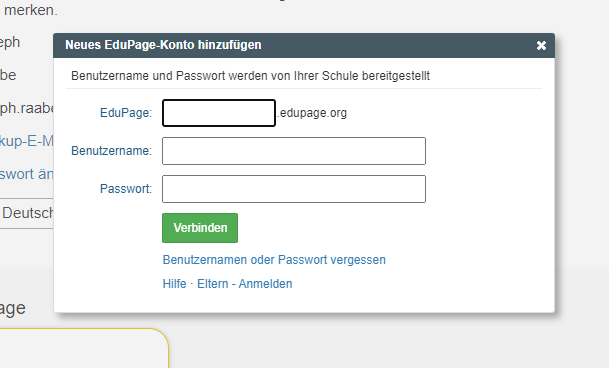Click the partially hidden Backup-E-Mail link
This screenshot has height=368, width=609.
(26, 141)
